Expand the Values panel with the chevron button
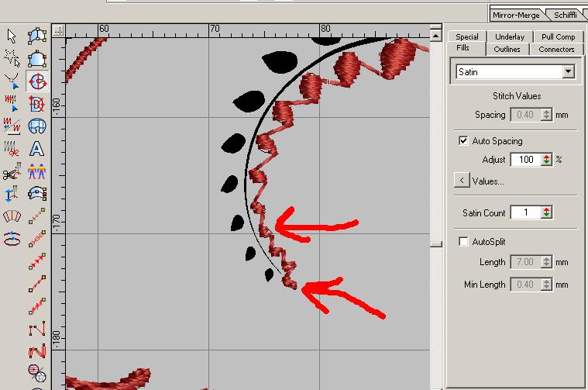Image resolution: width=588 pixels, height=390 pixels. tap(462, 181)
